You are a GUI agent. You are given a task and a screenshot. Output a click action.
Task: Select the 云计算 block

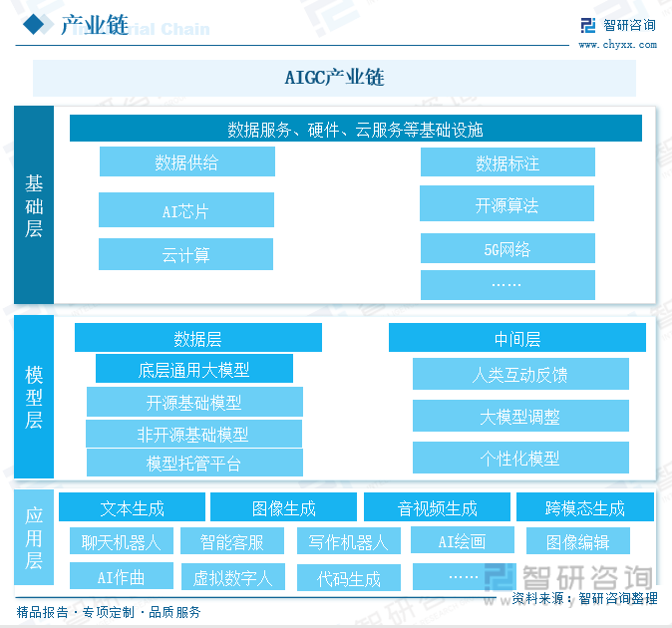pos(185,254)
